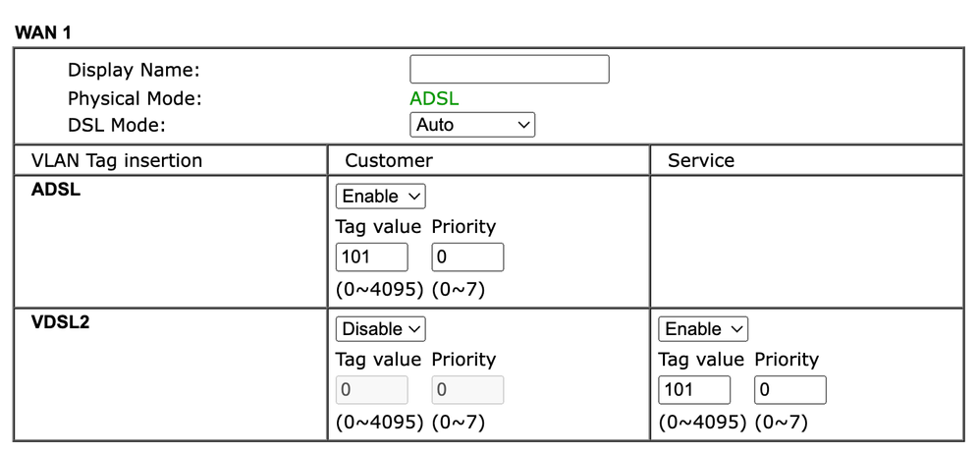Click greyed VDSL2 Customer Priority field
Image resolution: width=980 pixels, height=455 pixels.
[x=467, y=390]
